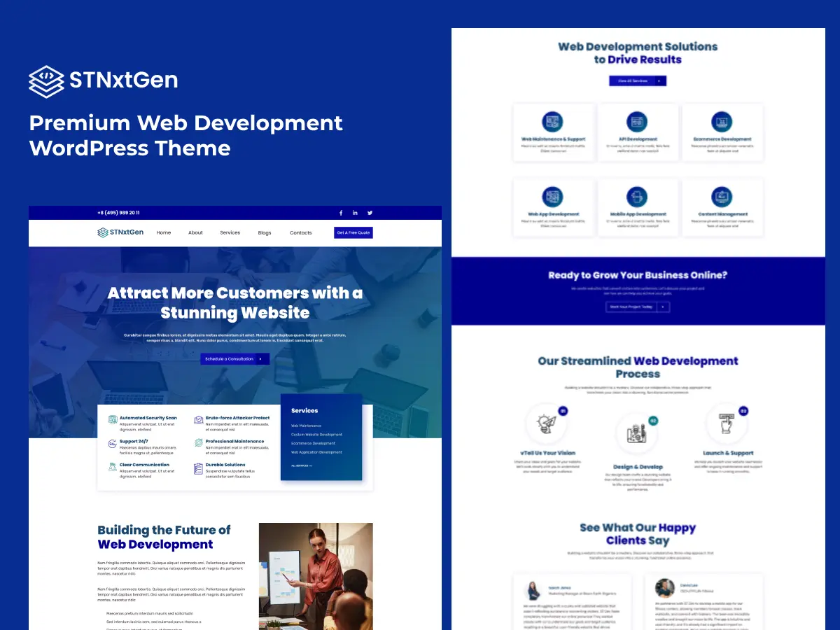Click the Design & Develop step icon

point(637,434)
